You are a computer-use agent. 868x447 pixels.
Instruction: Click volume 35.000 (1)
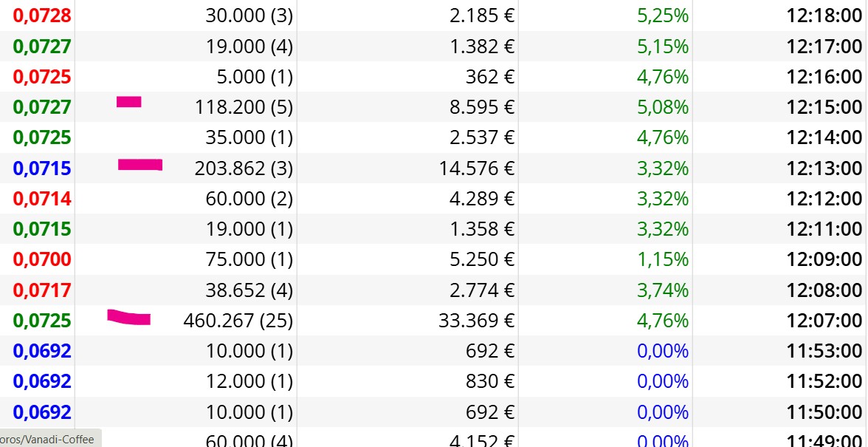[x=249, y=137]
